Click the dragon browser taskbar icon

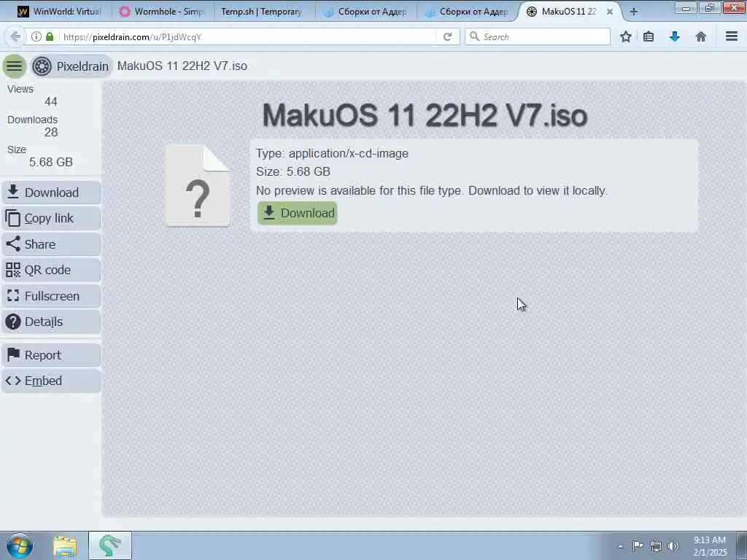coord(110,545)
